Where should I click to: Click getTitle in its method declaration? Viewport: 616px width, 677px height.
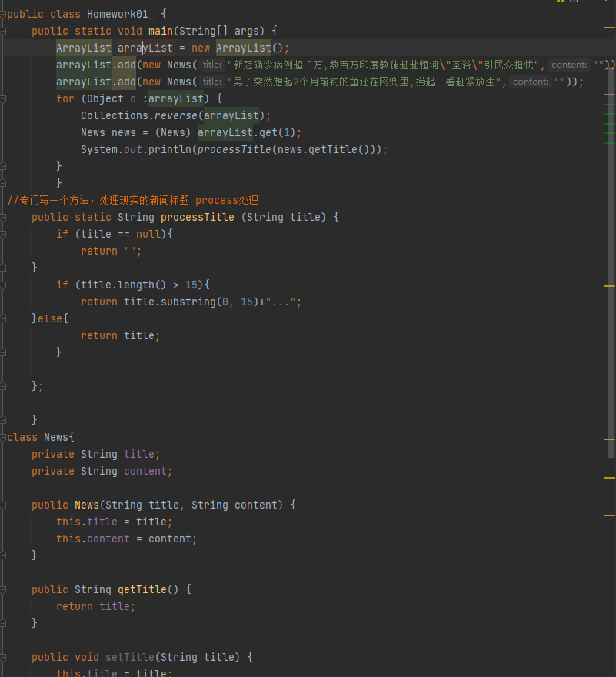(142, 589)
